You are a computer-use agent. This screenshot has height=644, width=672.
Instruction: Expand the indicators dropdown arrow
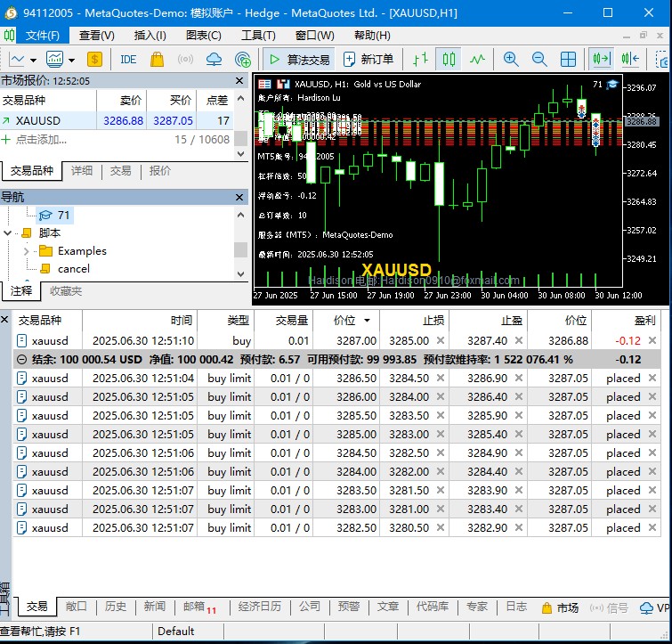click(x=71, y=60)
